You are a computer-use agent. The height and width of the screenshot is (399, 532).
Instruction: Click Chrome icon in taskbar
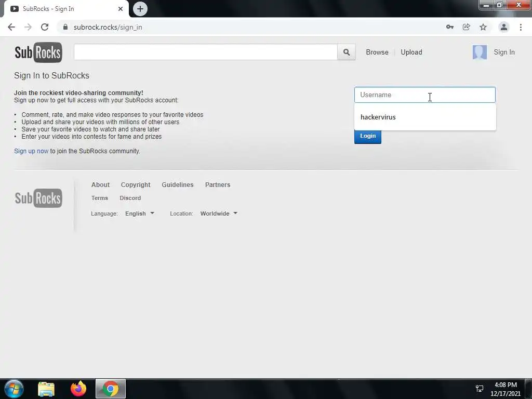click(111, 389)
